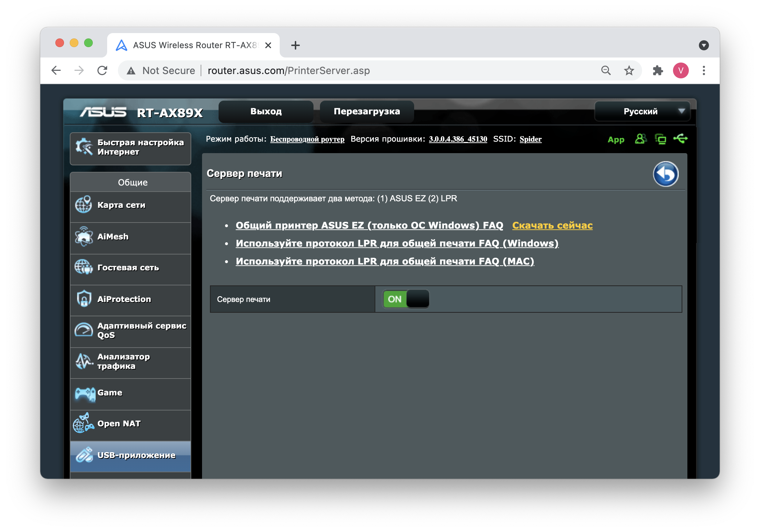This screenshot has height=532, width=760.
Task: Open the LPR FAQ (Windows) link
Action: point(397,243)
